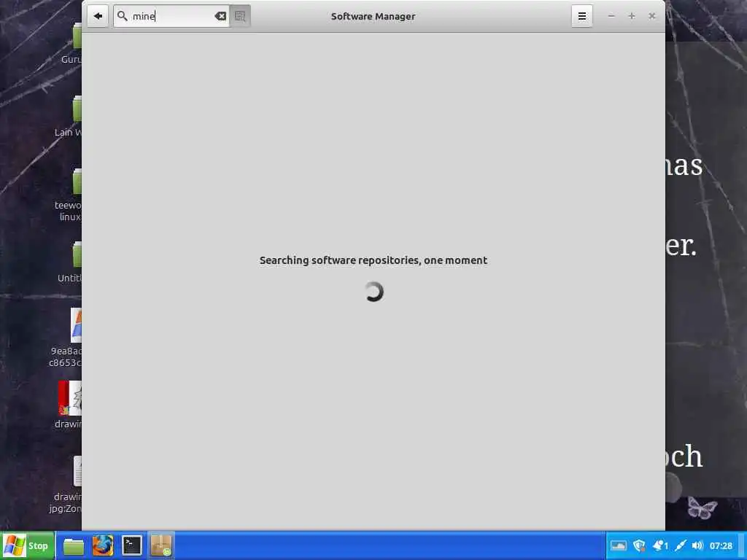Select the Software Manager taskbar entry
Viewport: 747px width, 560px height.
(x=160, y=545)
